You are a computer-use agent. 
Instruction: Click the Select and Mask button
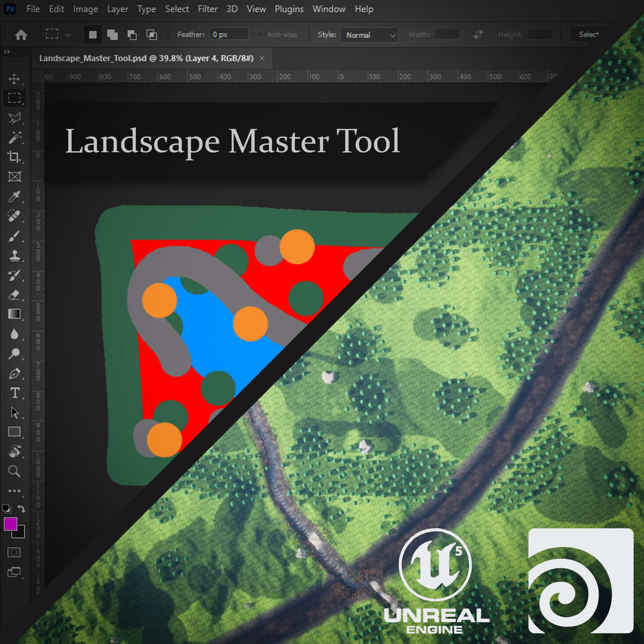[589, 35]
